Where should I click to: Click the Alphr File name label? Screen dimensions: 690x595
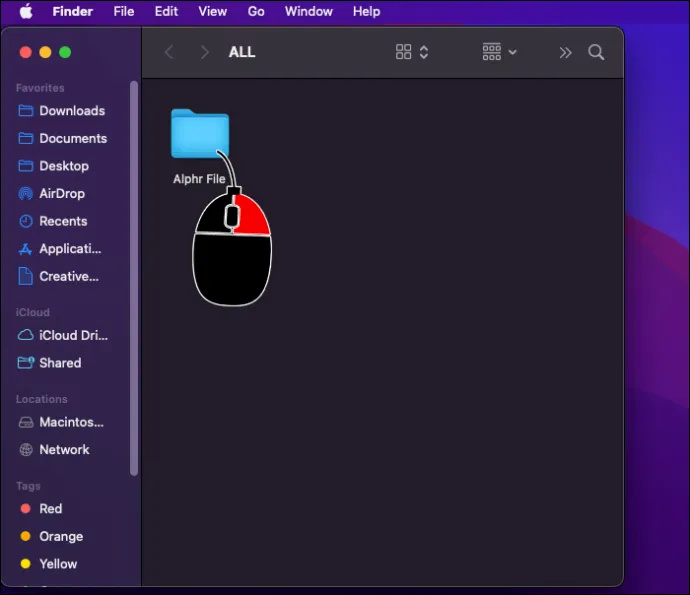pyautogui.click(x=199, y=179)
